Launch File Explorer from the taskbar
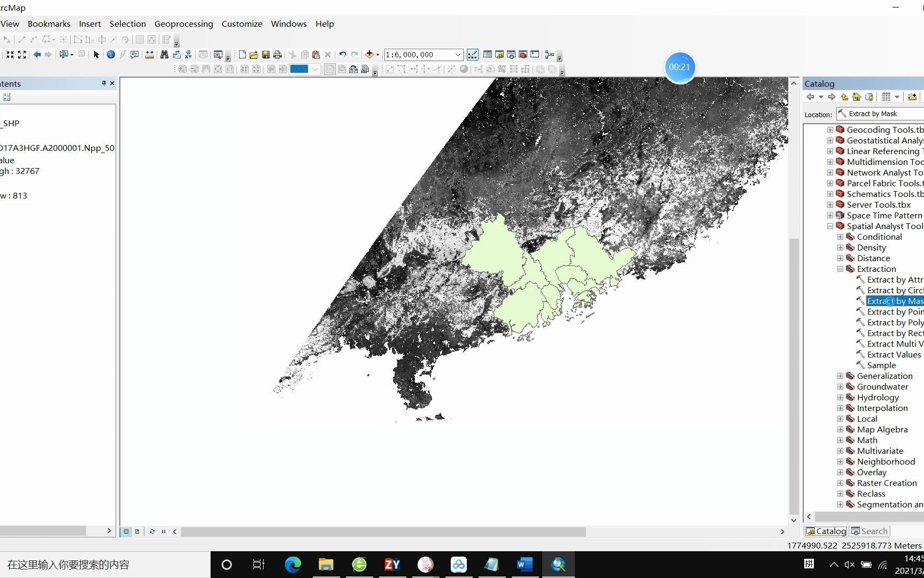 326,565
